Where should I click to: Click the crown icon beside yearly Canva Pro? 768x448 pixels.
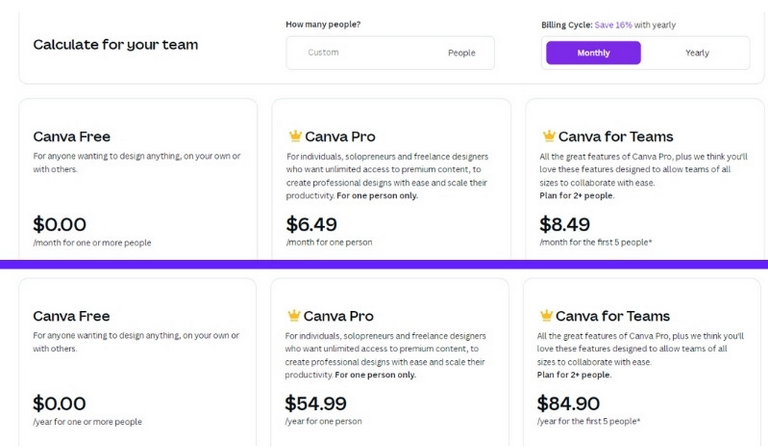293,316
